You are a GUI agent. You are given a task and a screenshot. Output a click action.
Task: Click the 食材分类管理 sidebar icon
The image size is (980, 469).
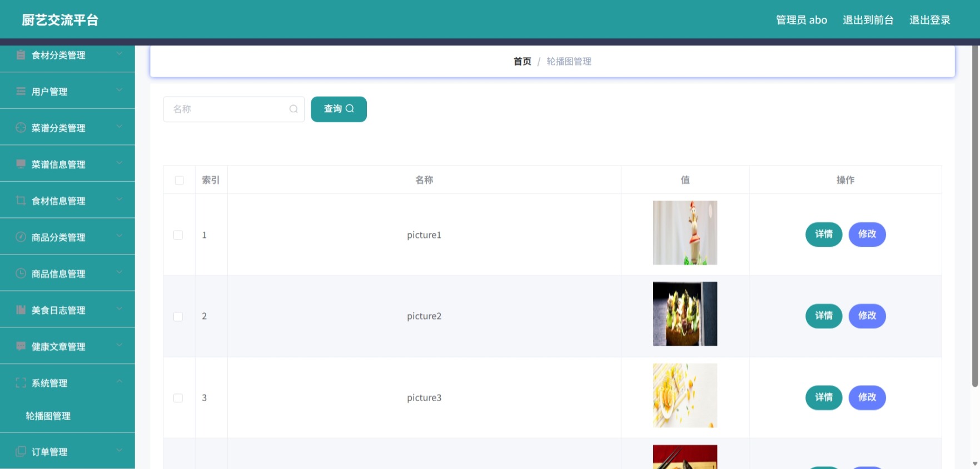[x=21, y=54]
